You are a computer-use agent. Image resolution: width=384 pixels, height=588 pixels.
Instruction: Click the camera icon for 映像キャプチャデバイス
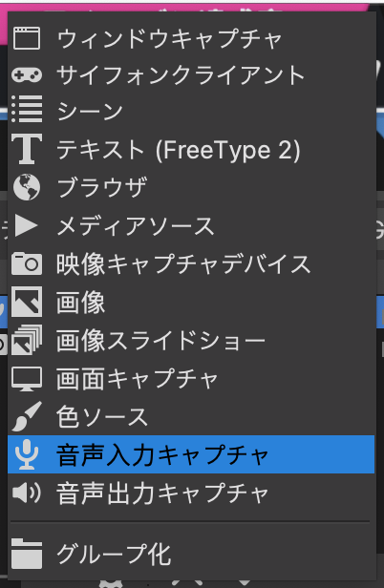27,263
